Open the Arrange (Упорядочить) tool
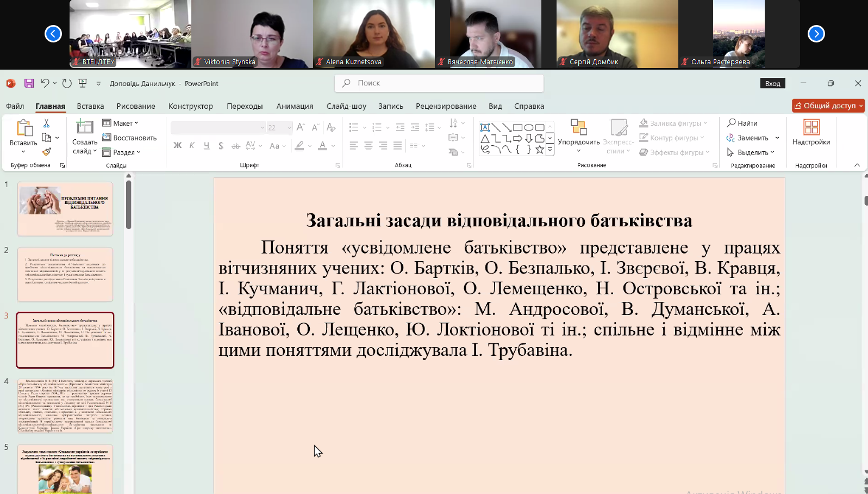868x494 pixels. 578,135
